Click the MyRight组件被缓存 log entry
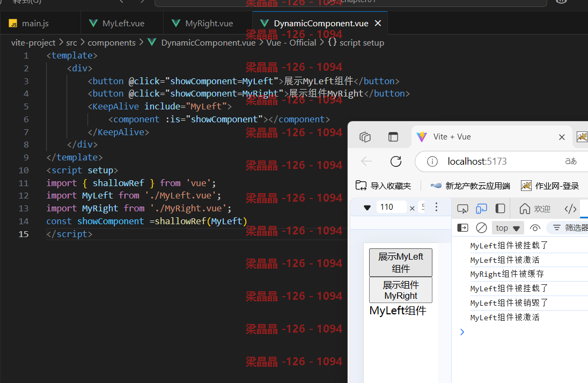The image size is (588, 383). click(506, 274)
